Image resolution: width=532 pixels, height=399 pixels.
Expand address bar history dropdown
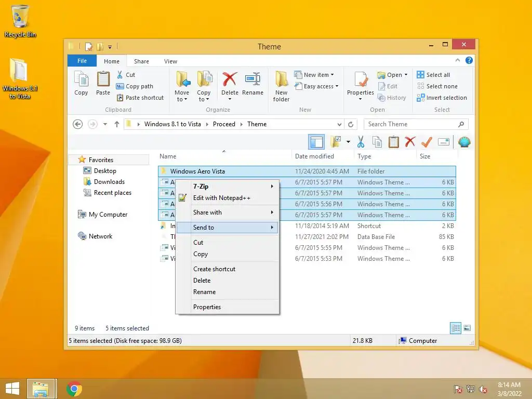pyautogui.click(x=339, y=124)
